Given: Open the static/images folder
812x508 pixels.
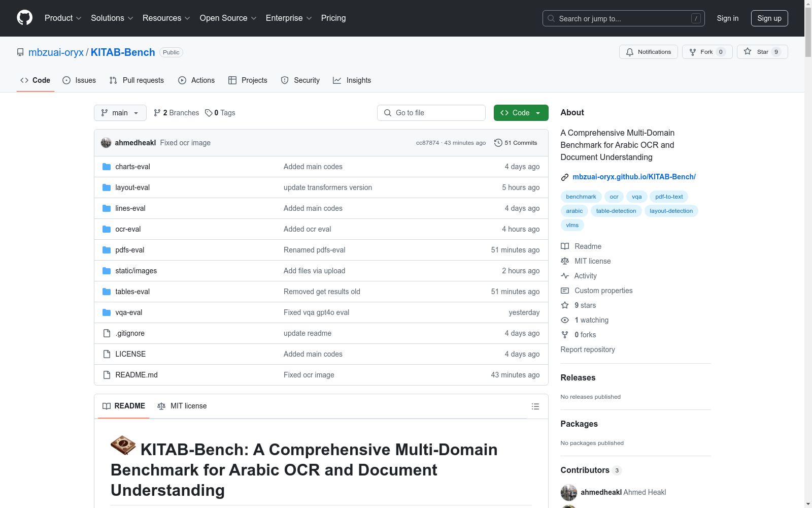Looking at the screenshot, I should click(x=136, y=271).
